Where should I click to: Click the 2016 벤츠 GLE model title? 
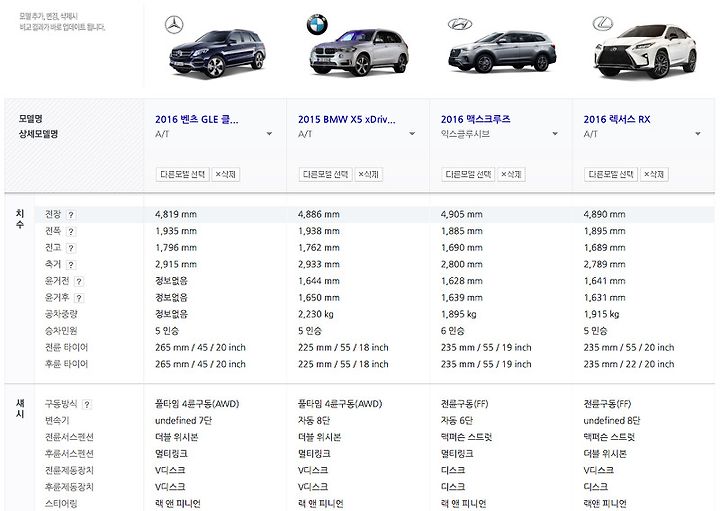click(197, 119)
